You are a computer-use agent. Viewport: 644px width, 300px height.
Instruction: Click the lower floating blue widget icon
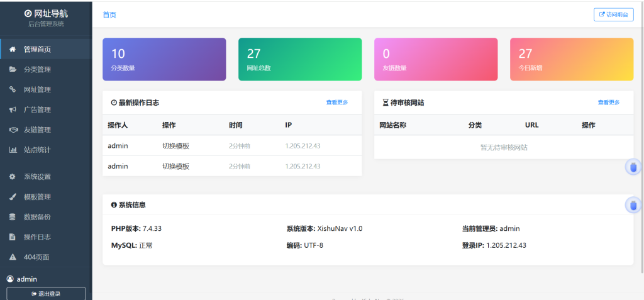[633, 205]
